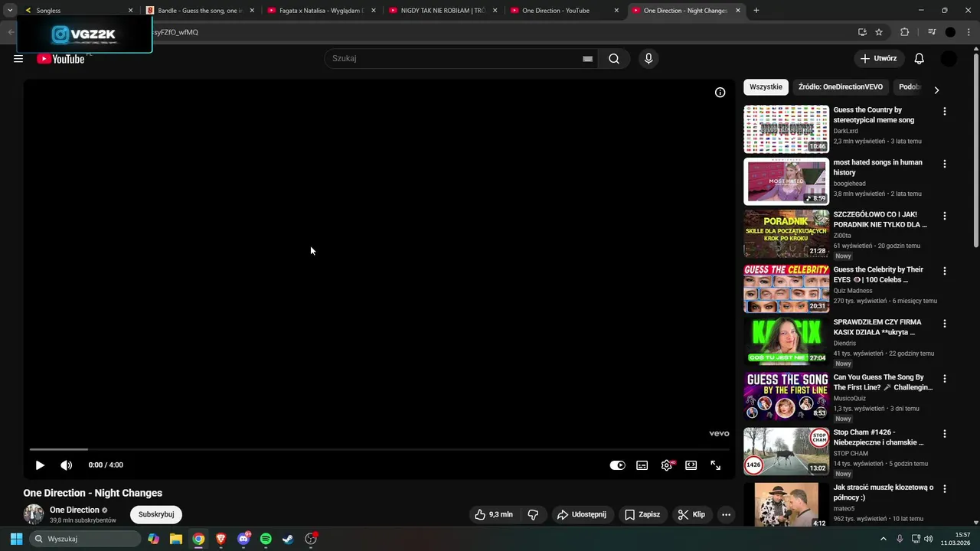
Task: Toggle subtitles in the player
Action: (x=642, y=465)
